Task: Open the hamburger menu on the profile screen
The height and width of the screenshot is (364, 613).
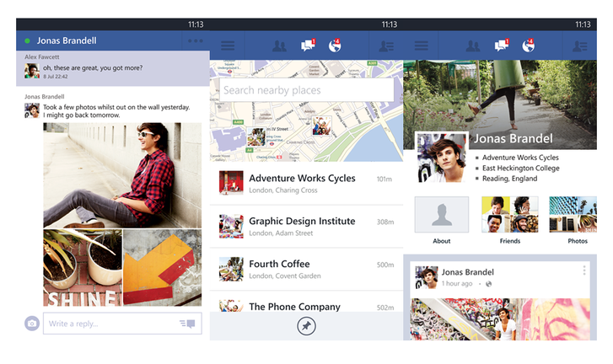Action: click(422, 46)
